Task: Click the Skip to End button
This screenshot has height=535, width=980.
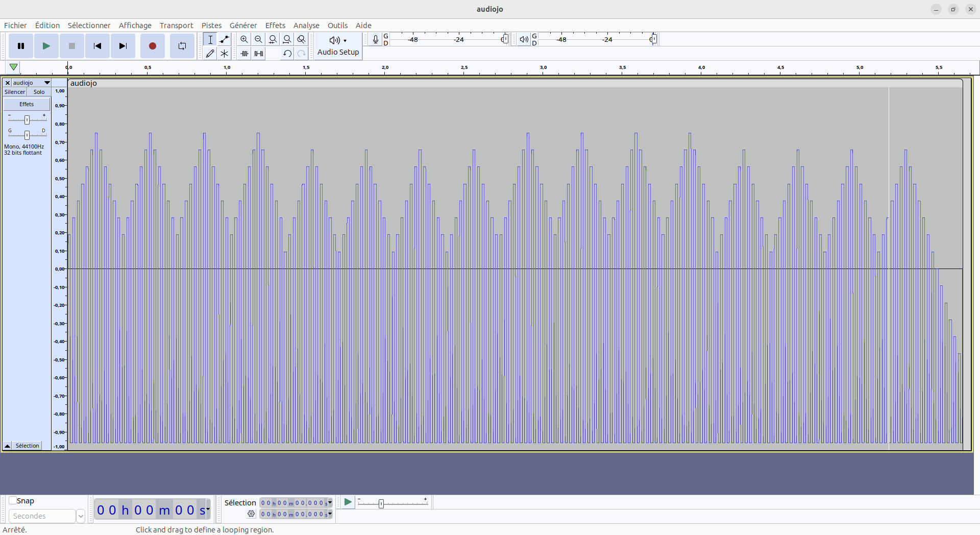Action: (123, 46)
